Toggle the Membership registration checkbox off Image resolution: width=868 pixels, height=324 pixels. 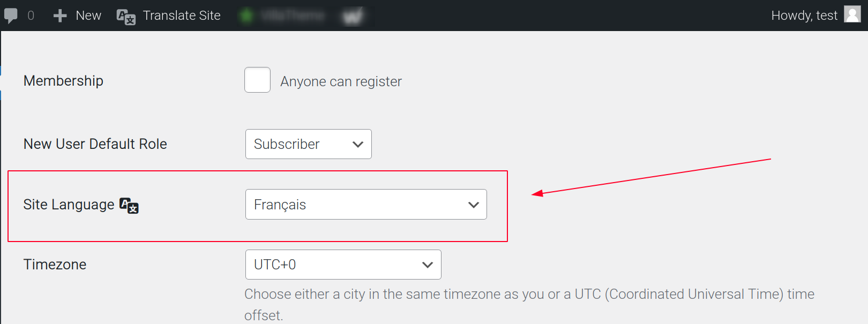[x=257, y=80]
